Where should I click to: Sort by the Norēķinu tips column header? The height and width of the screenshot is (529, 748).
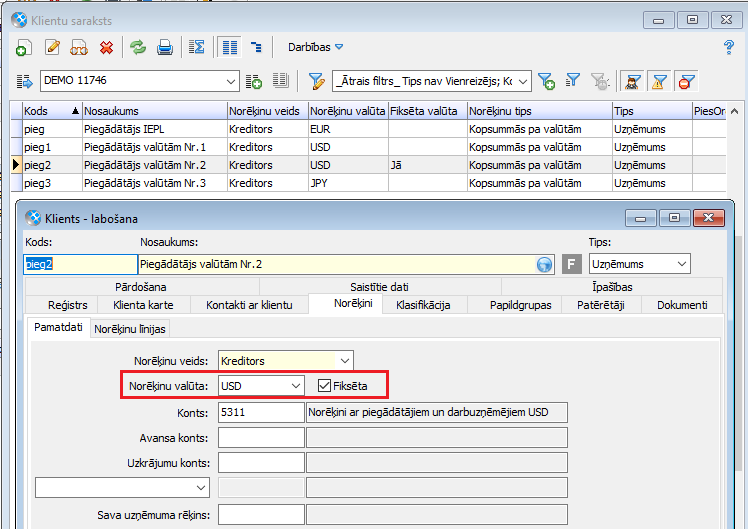tap(540, 111)
